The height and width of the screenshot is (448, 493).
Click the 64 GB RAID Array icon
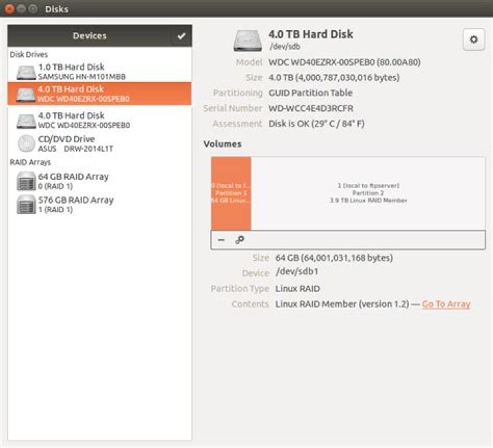tap(27, 181)
